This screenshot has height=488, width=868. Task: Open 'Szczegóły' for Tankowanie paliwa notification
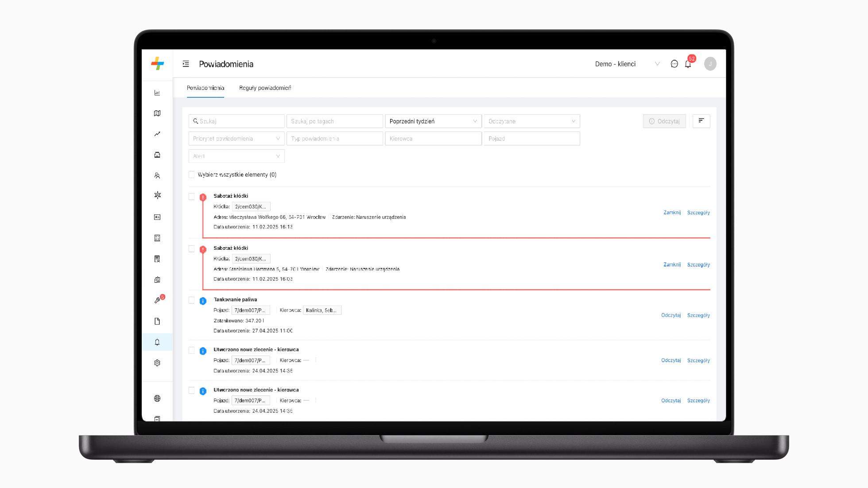pos(698,315)
